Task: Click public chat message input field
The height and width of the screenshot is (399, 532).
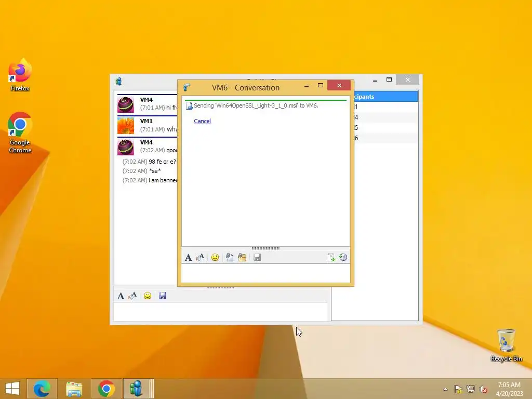Action: pos(220,312)
